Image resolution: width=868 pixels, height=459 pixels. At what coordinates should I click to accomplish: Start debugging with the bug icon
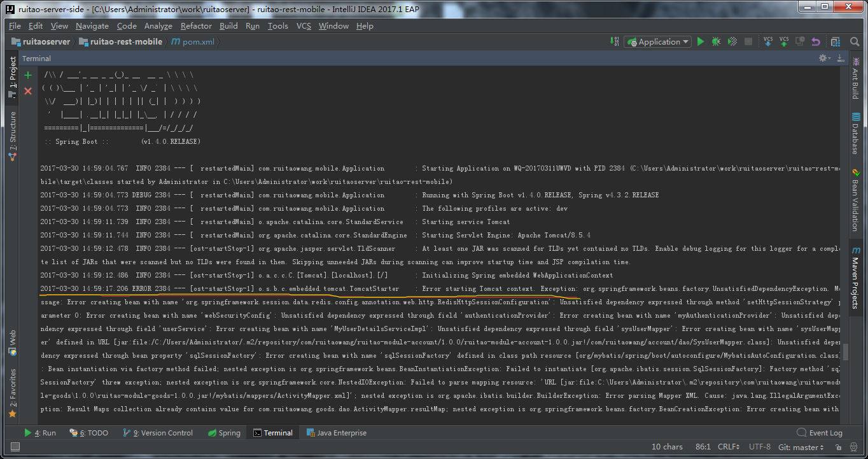click(717, 41)
